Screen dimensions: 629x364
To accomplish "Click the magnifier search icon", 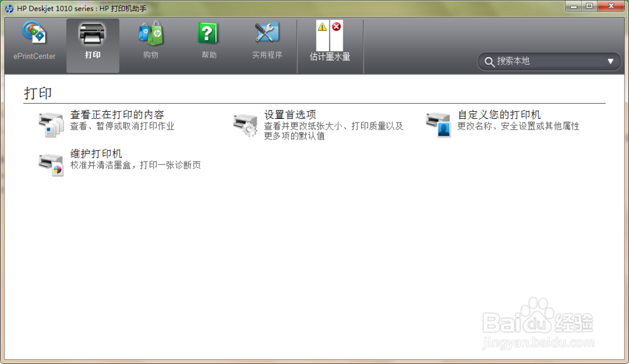I will pyautogui.click(x=489, y=62).
